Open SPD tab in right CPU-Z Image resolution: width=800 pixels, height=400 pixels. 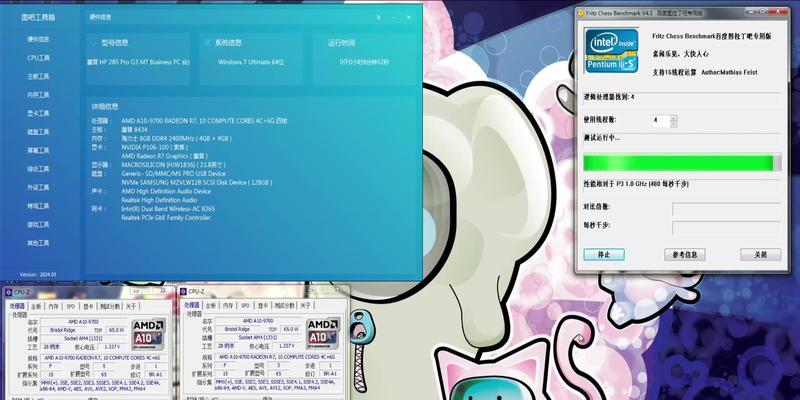point(245,306)
